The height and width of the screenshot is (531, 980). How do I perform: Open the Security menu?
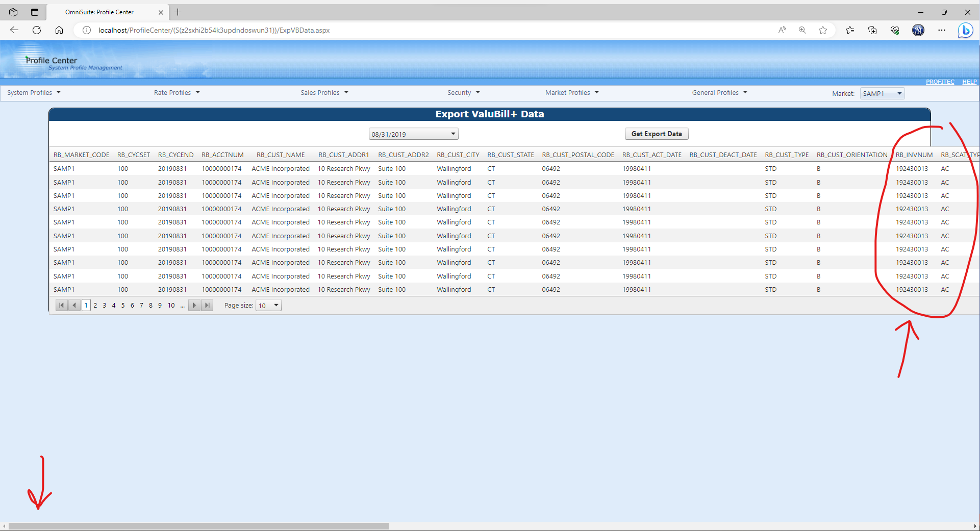coord(463,92)
